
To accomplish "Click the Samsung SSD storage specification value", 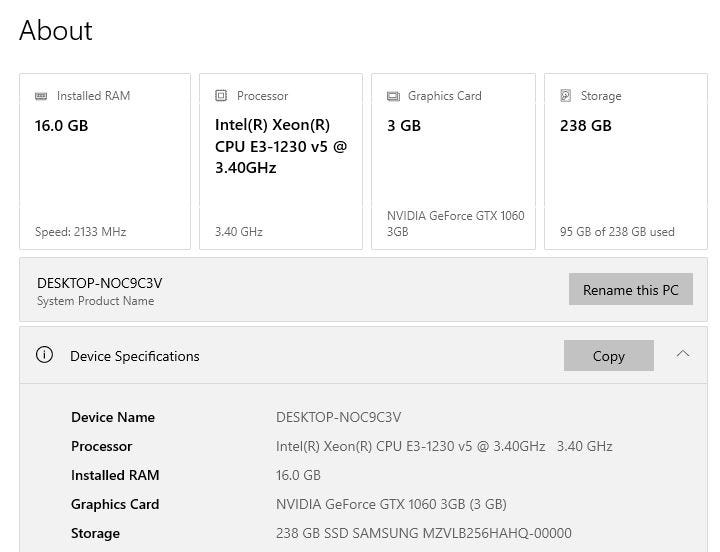I will pyautogui.click(x=423, y=533).
